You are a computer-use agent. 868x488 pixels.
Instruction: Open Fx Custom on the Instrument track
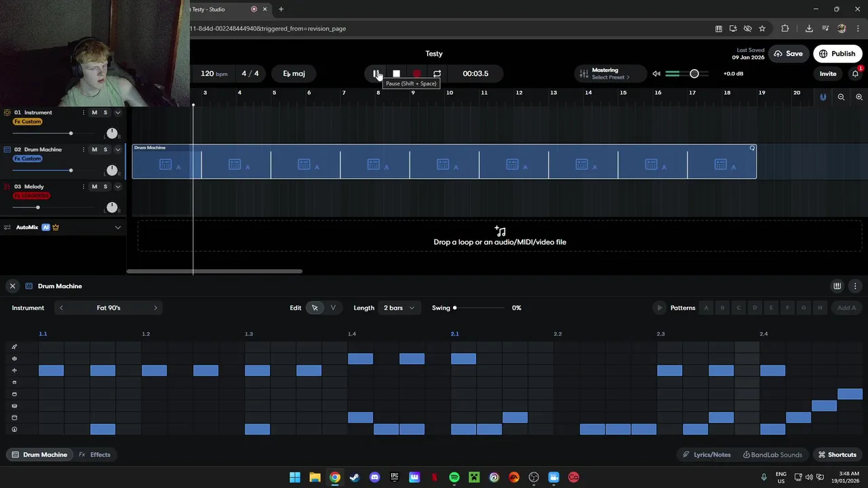(28, 122)
